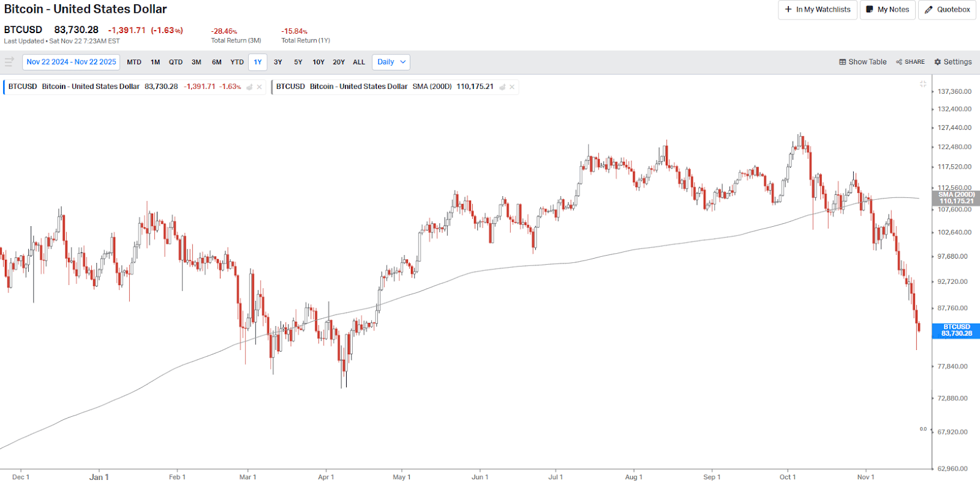Select the 6M time range
The height and width of the screenshot is (483, 980).
click(x=217, y=62)
